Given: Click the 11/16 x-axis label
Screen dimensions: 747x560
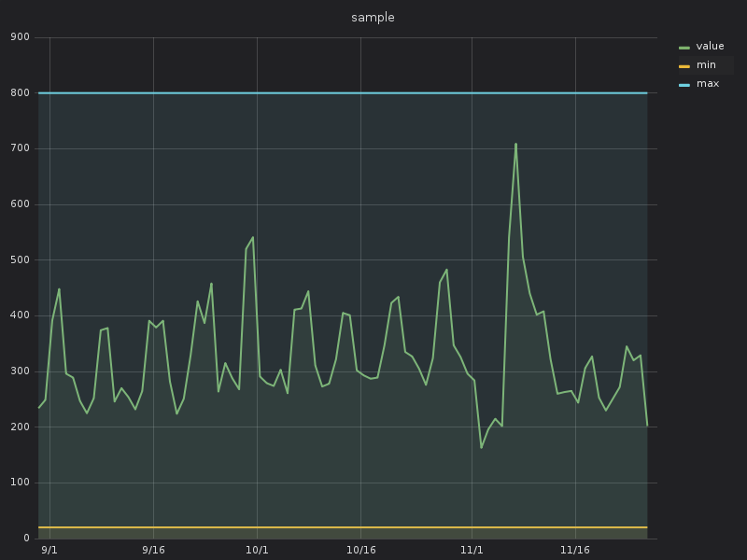Looking at the screenshot, I should coord(575,550).
